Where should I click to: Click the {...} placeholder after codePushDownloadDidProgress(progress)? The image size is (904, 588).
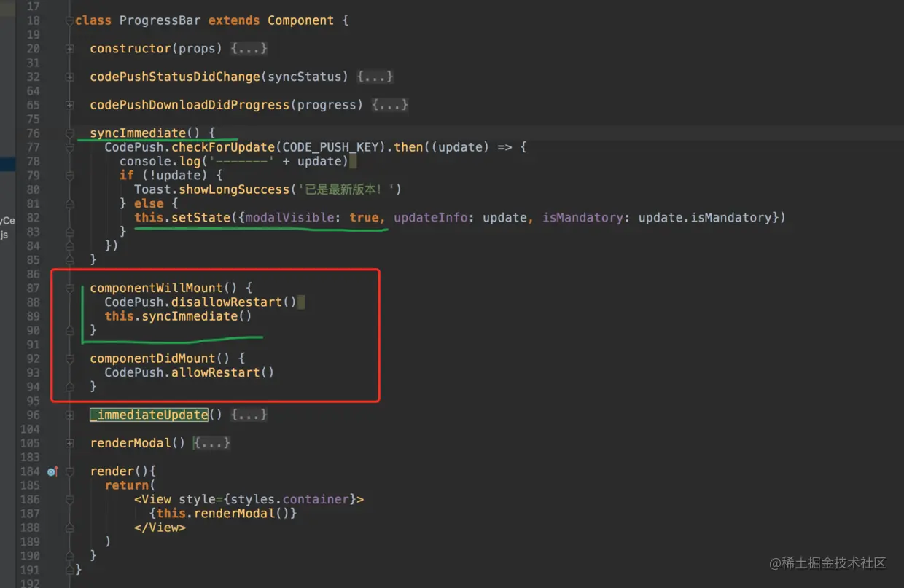click(389, 105)
